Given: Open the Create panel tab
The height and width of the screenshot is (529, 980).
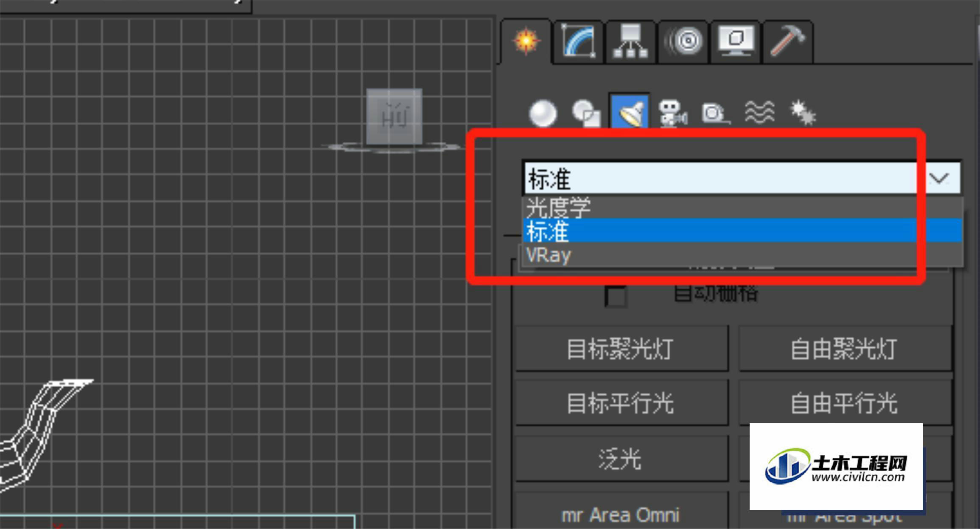Looking at the screenshot, I should (526, 41).
